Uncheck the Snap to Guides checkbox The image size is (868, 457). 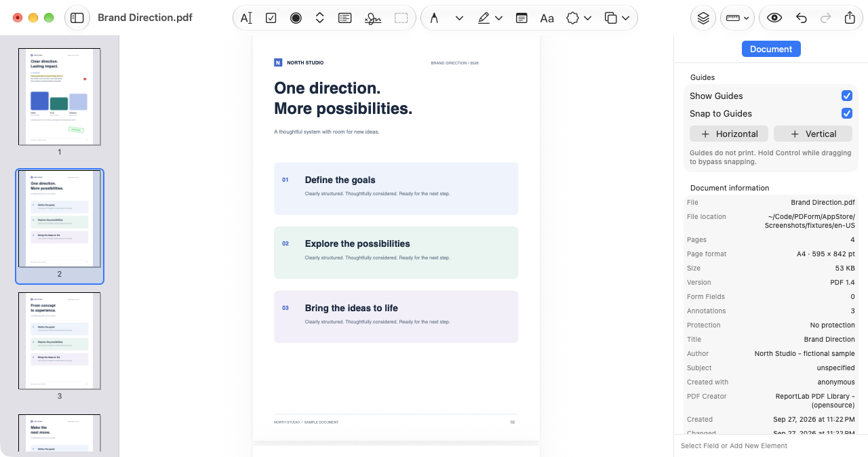pos(846,113)
